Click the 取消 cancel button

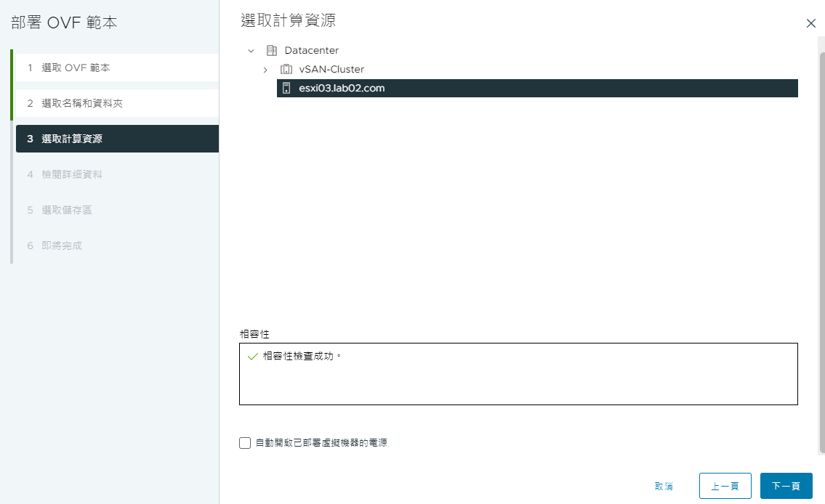tap(664, 486)
